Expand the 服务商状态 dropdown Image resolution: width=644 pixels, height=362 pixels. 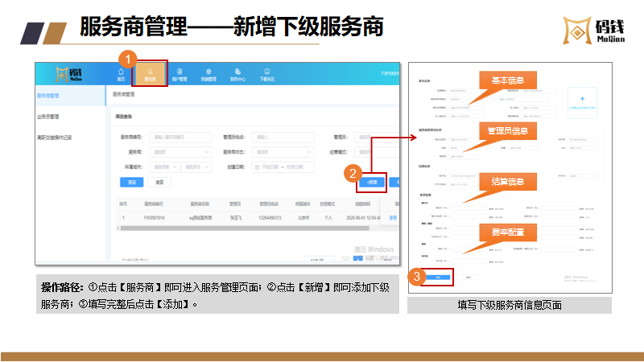pos(283,152)
